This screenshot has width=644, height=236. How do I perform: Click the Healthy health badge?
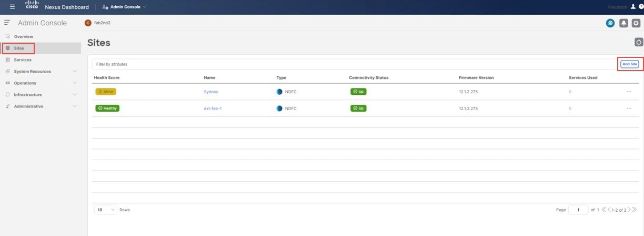point(107,108)
